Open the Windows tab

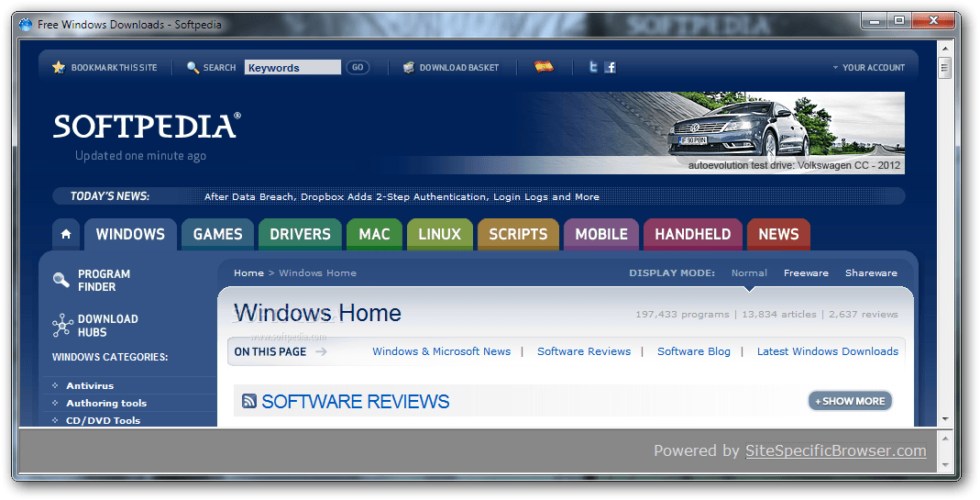coord(130,234)
